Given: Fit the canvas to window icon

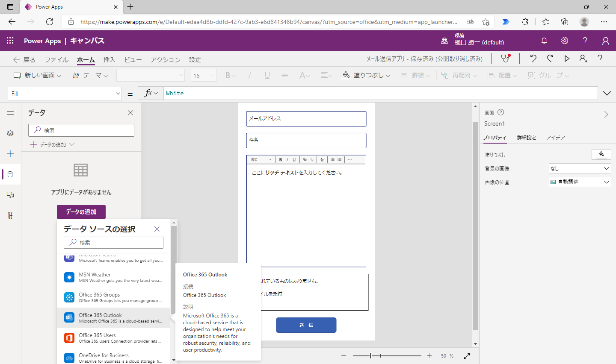Looking at the screenshot, I should coord(467,356).
